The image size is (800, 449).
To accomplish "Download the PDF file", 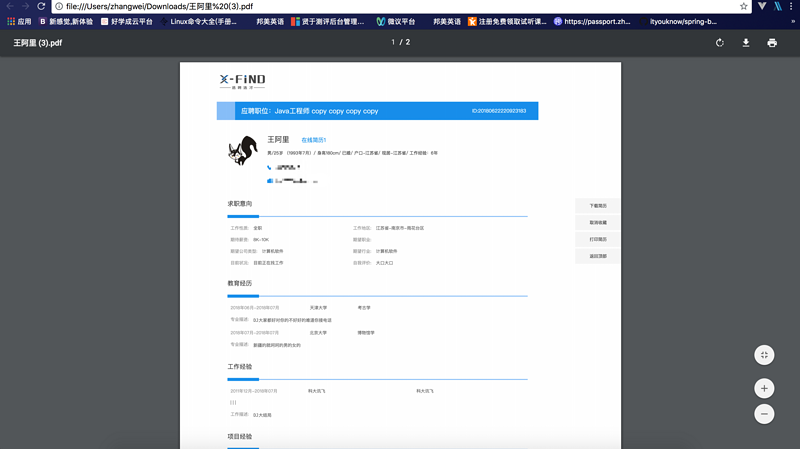I will tap(746, 43).
